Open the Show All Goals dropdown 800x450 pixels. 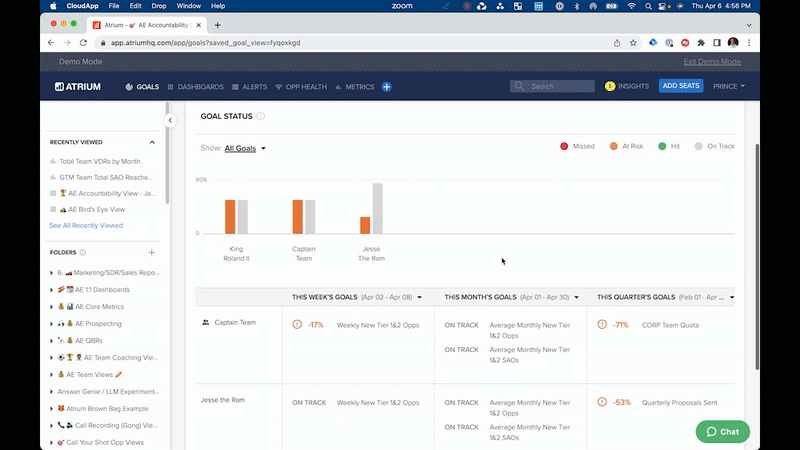pos(245,148)
